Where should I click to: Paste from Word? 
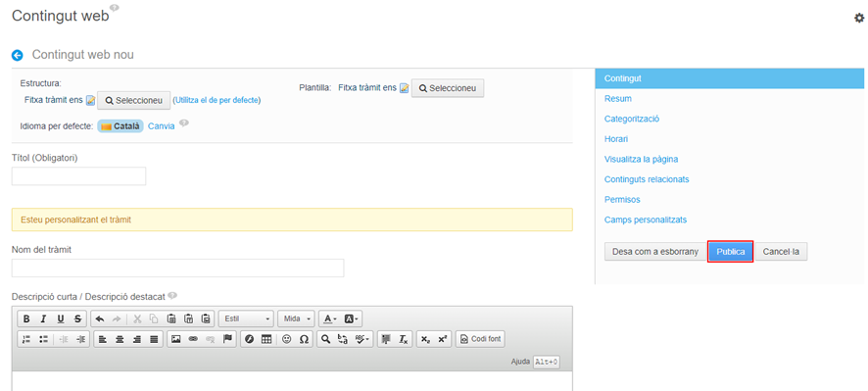click(x=206, y=319)
